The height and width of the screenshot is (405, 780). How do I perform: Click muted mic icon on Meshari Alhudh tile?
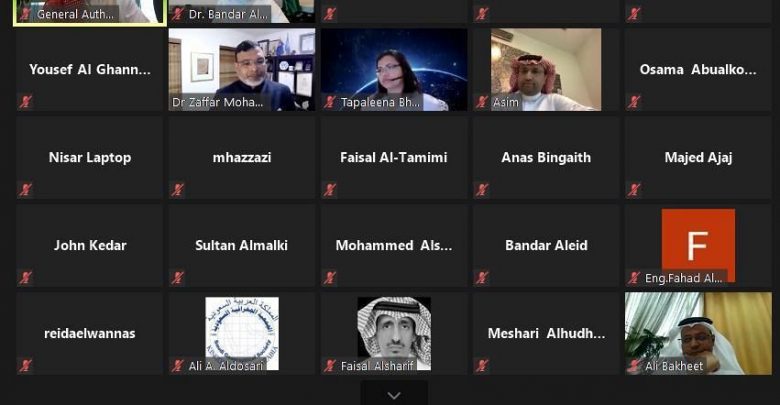[x=482, y=366]
